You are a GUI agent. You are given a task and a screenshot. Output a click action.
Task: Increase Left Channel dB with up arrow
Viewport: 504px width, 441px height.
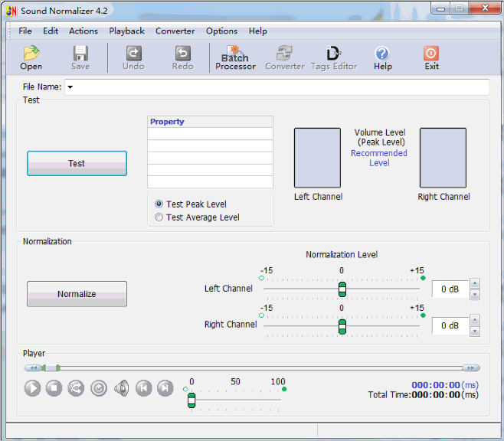tap(475, 283)
